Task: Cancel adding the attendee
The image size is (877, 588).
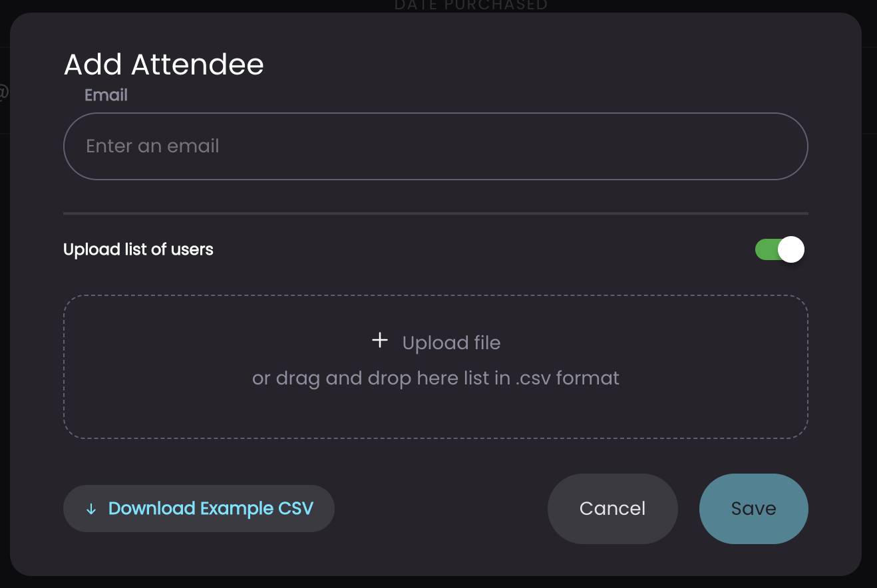Action: point(612,509)
